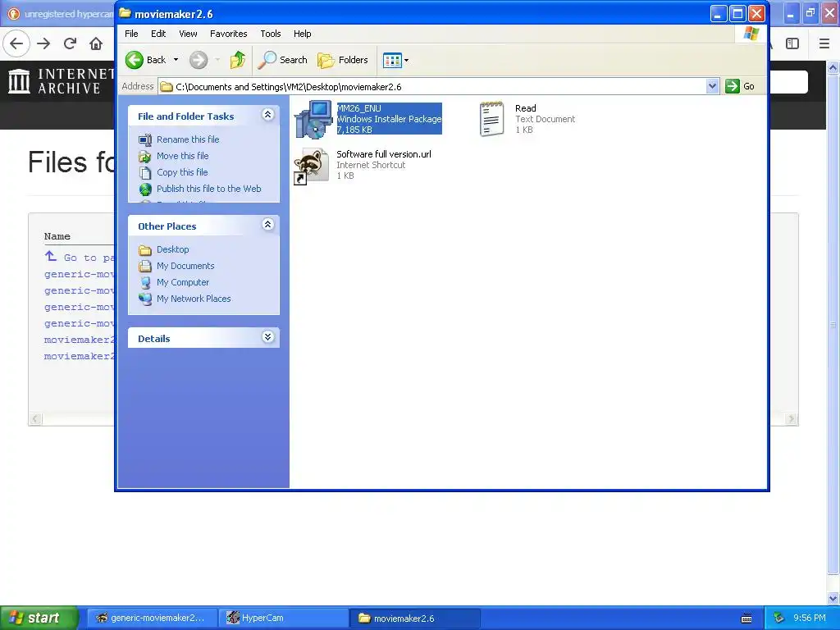Go to Desktop in Other Places
Viewport: 840px width, 630px height.
coord(172,249)
